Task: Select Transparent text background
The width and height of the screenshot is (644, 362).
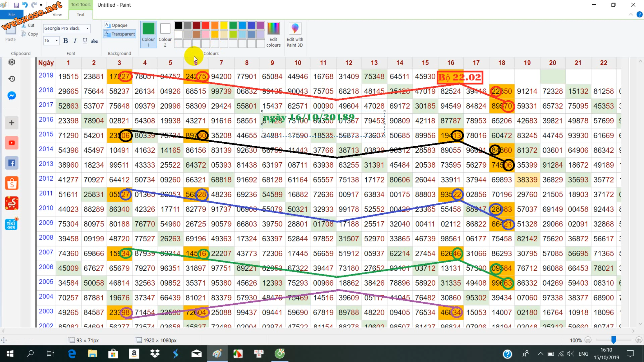Action: coord(120,34)
